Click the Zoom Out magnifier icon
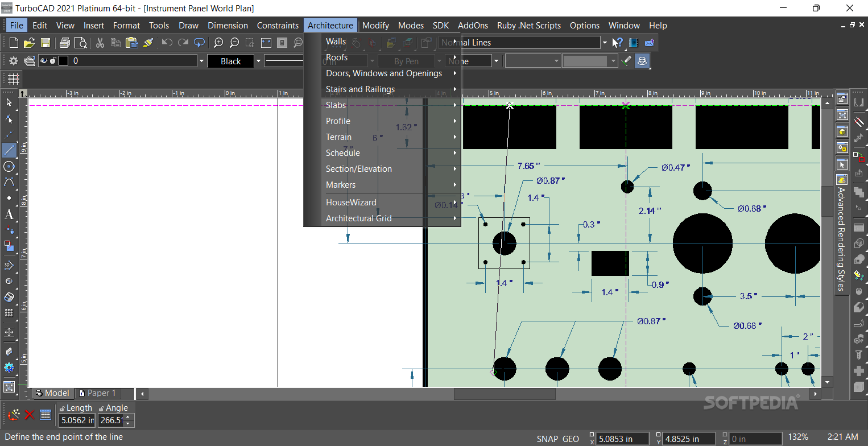The height and width of the screenshot is (446, 868). click(x=234, y=43)
